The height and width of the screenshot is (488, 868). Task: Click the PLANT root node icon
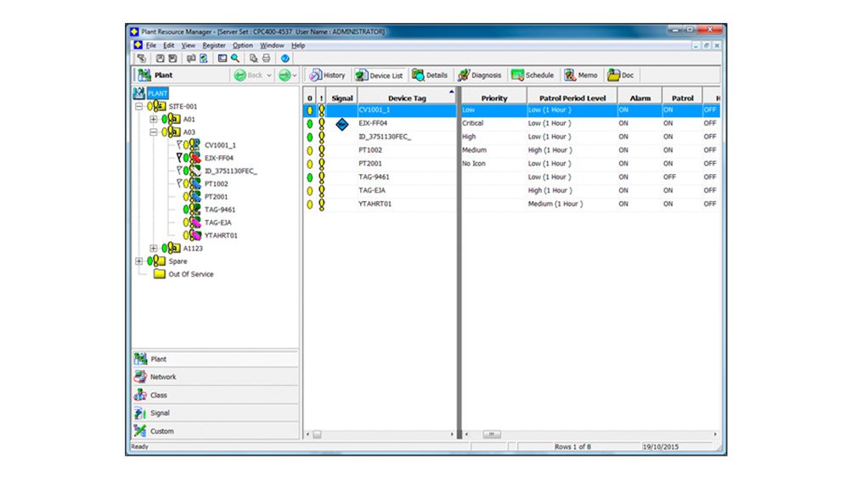click(x=139, y=93)
